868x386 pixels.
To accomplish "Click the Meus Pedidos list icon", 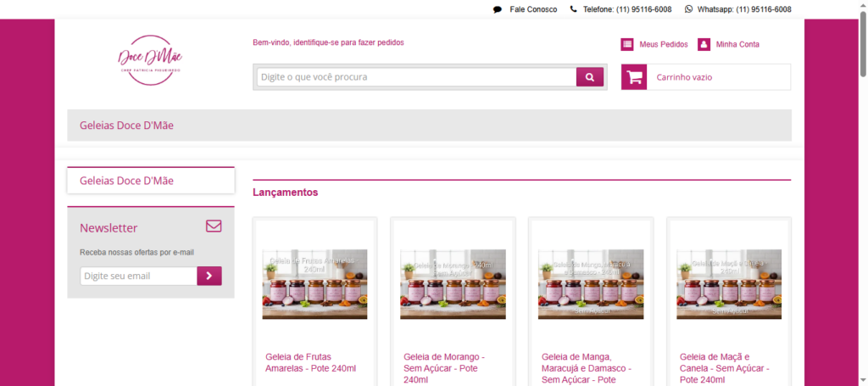I will pyautogui.click(x=627, y=44).
